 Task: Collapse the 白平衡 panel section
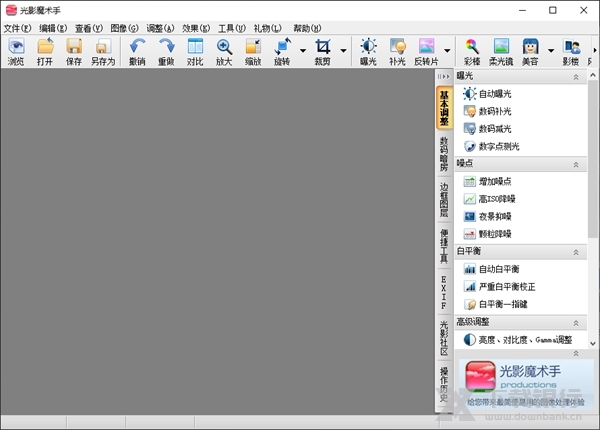575,252
